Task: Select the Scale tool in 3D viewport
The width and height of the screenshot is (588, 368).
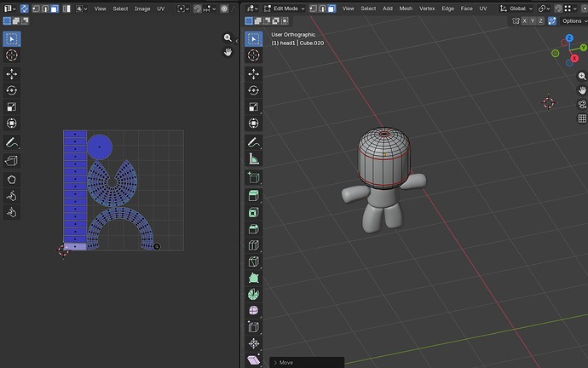Action: coord(253,106)
